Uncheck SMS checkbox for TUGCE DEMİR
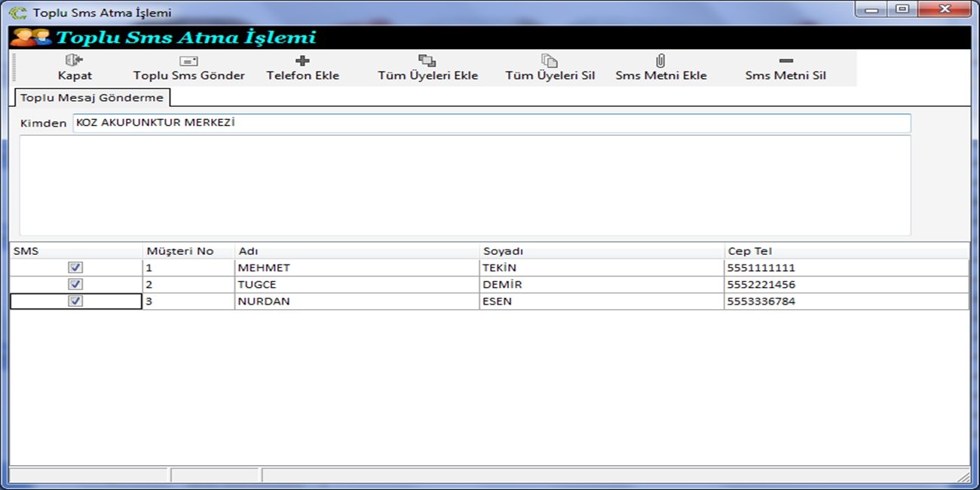980x490 pixels. coord(75,284)
